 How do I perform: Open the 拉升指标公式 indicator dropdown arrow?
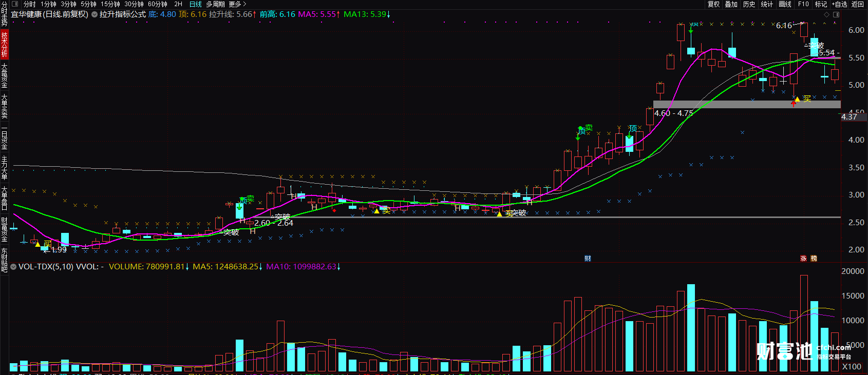tap(95, 14)
